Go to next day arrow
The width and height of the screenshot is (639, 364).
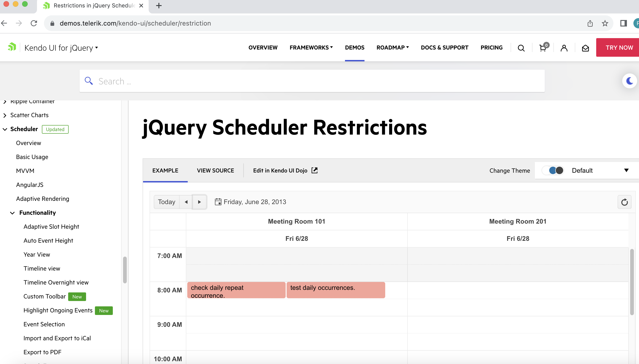pyautogui.click(x=199, y=202)
